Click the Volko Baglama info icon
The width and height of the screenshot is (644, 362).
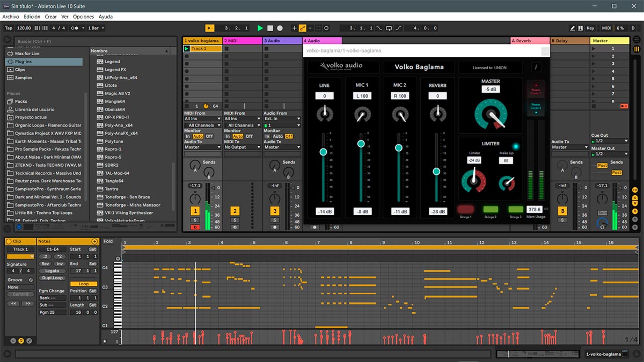(537, 67)
